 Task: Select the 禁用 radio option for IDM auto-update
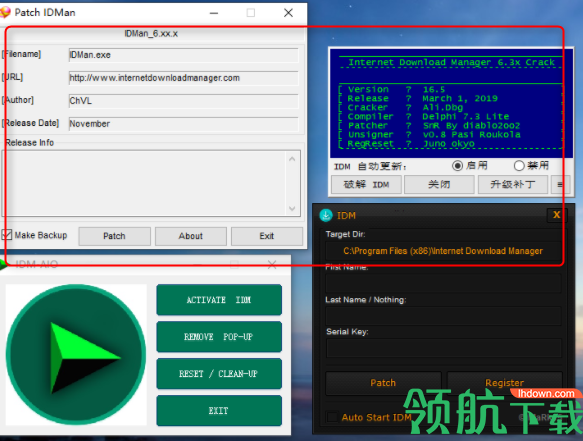click(519, 165)
